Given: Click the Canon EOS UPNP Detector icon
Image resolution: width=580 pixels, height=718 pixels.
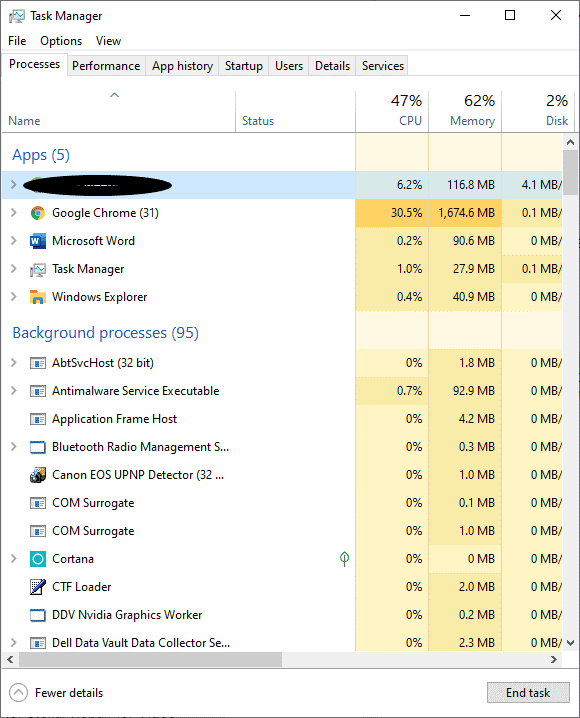Looking at the screenshot, I should [x=38, y=475].
